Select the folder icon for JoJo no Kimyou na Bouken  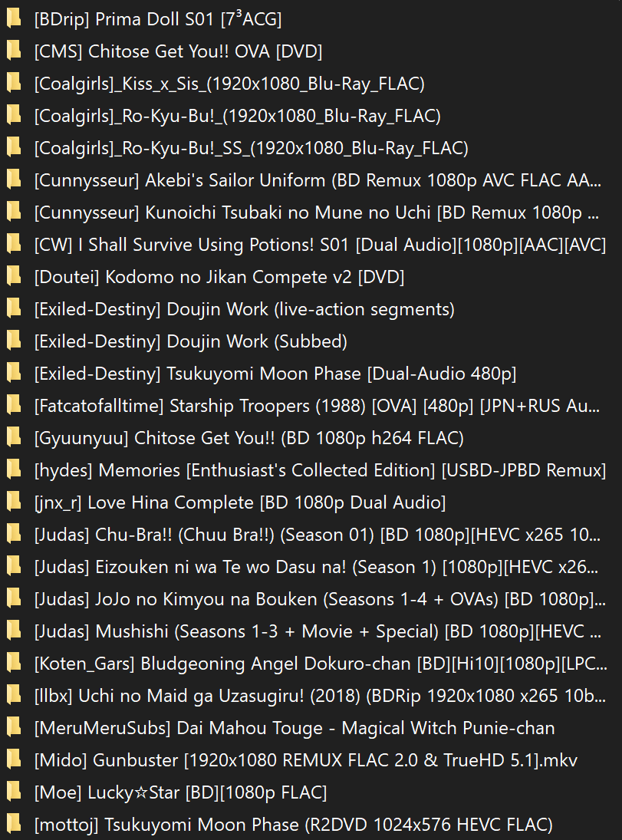13,598
